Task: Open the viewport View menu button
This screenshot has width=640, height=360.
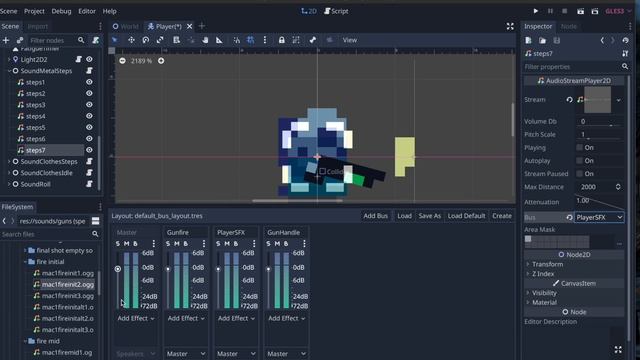Action: coord(350,40)
